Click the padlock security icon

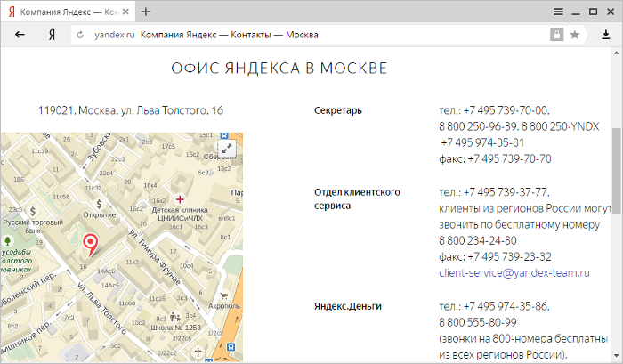point(556,35)
